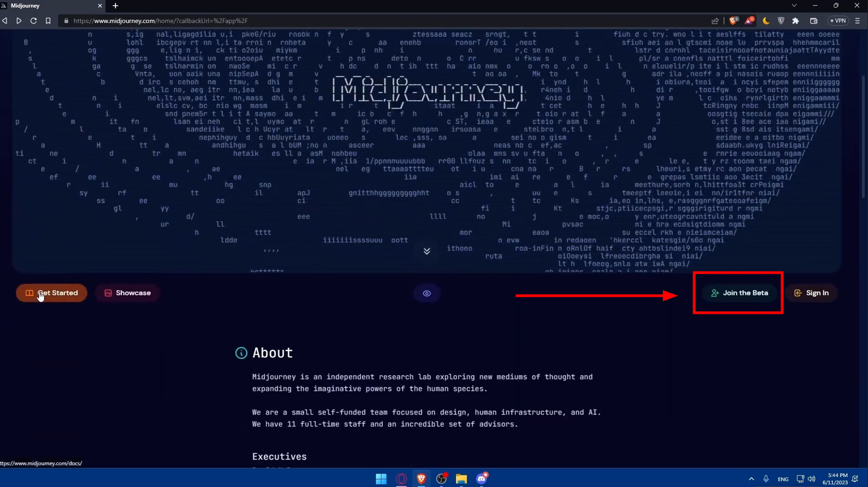
Task: Open OBS Studio from the taskbar
Action: point(441,479)
